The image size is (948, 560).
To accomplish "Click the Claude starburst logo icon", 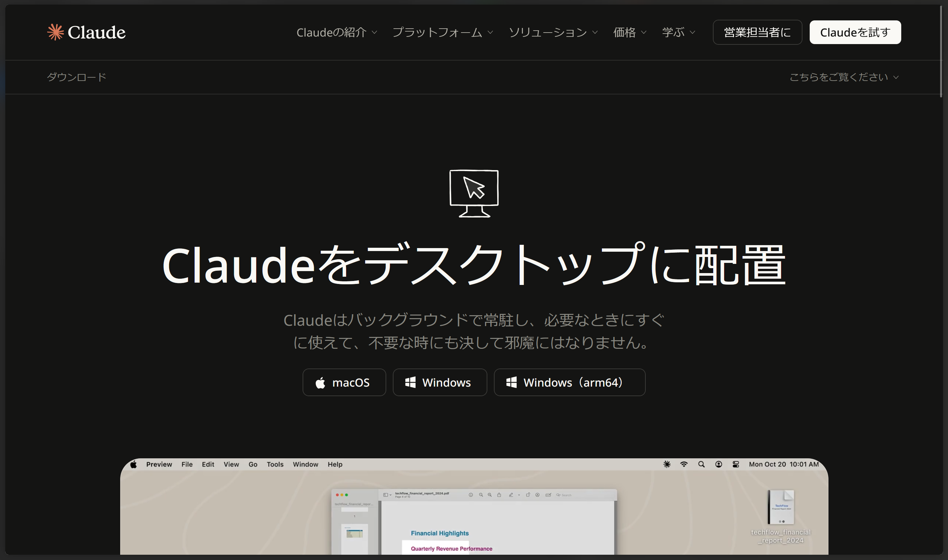I will pyautogui.click(x=55, y=32).
